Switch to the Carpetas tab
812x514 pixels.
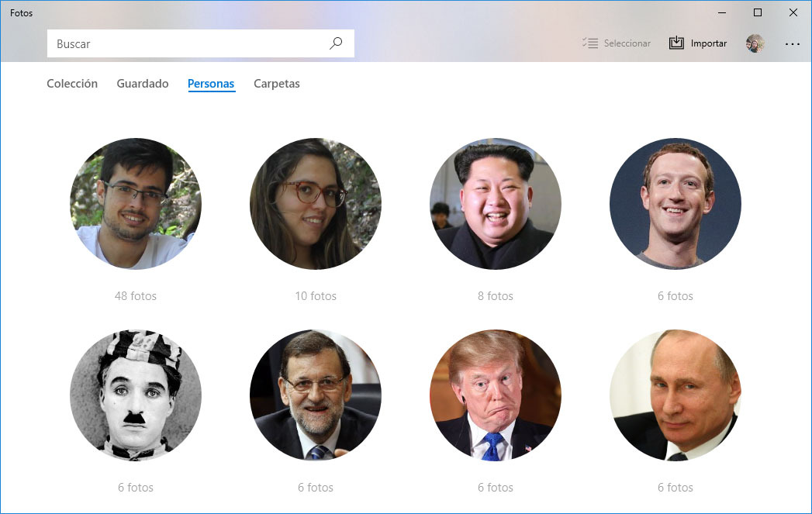pyautogui.click(x=276, y=83)
